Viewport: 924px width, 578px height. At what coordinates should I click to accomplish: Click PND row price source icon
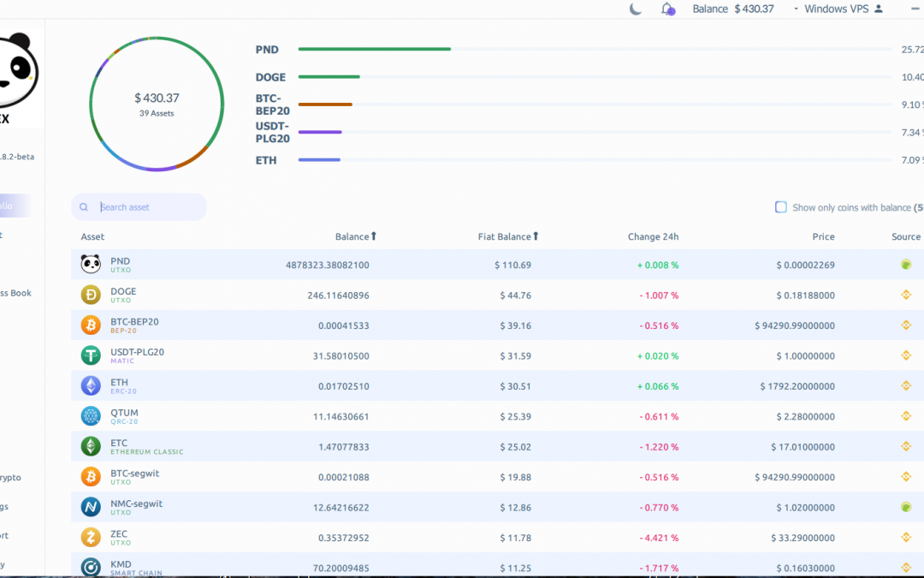point(906,265)
